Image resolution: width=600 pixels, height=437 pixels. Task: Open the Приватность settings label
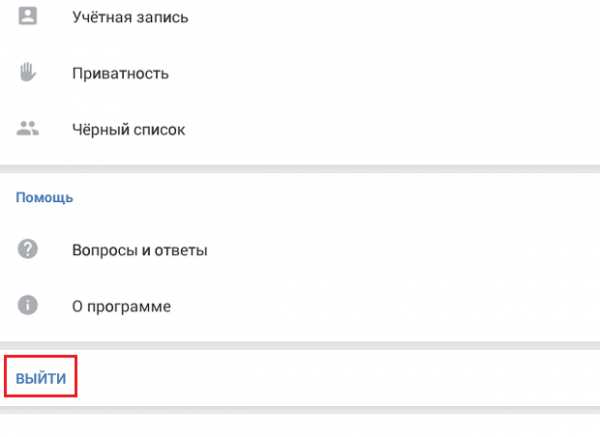120,73
